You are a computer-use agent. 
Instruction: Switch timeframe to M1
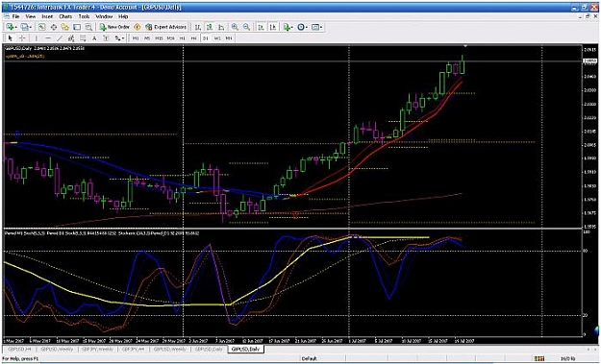(136, 38)
